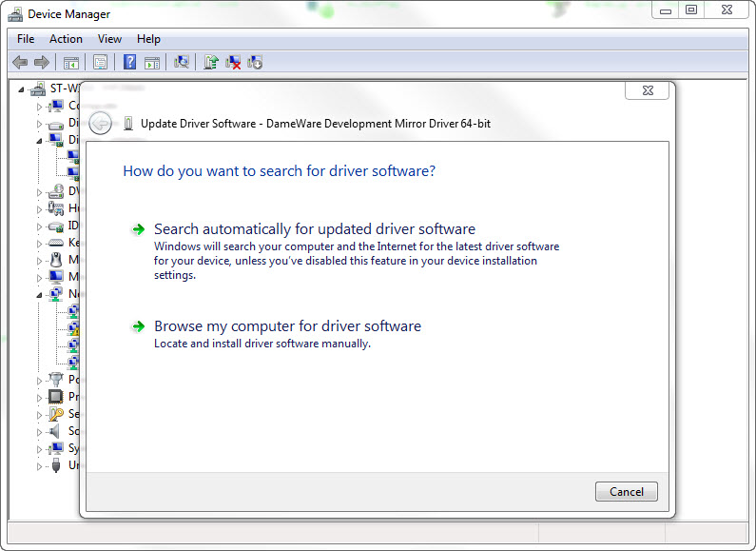Click the Update Driver Software toolbar icon
756x551 pixels.
[x=210, y=63]
